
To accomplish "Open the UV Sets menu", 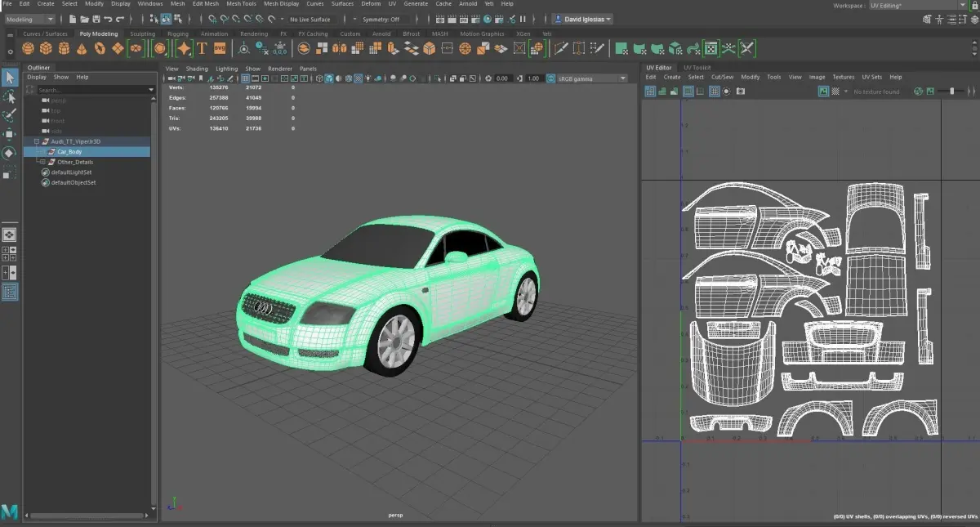I will (871, 77).
